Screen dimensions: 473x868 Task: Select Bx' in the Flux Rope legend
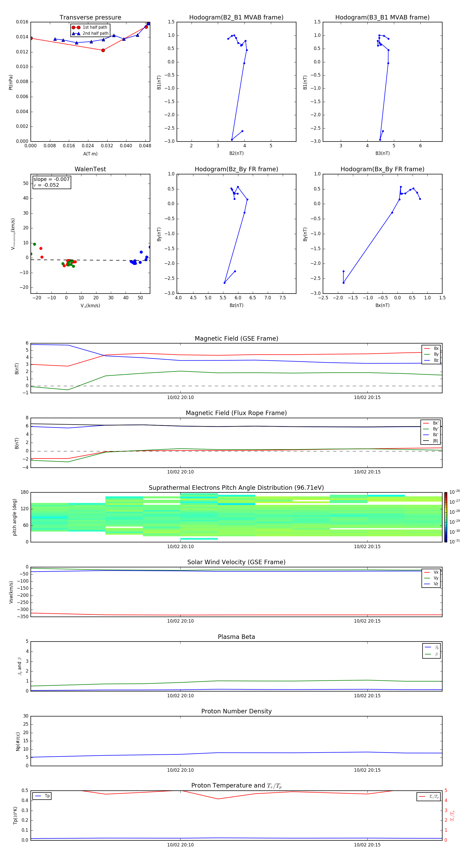[431, 423]
